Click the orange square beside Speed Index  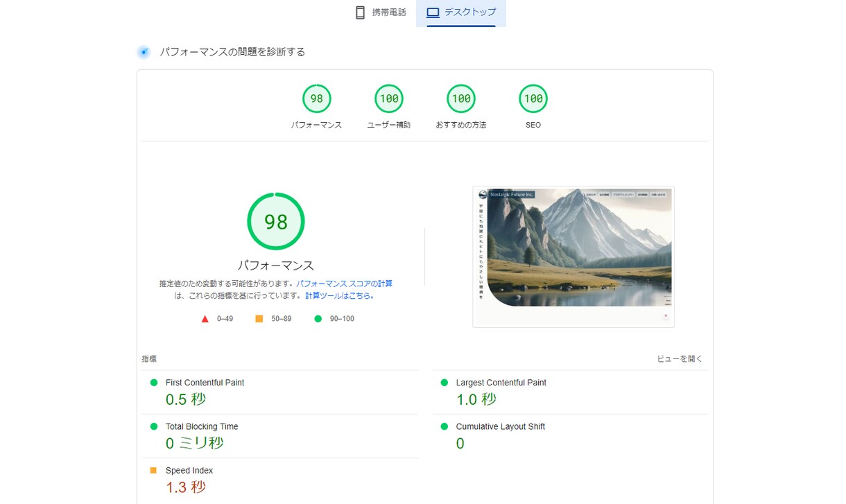[x=153, y=470]
